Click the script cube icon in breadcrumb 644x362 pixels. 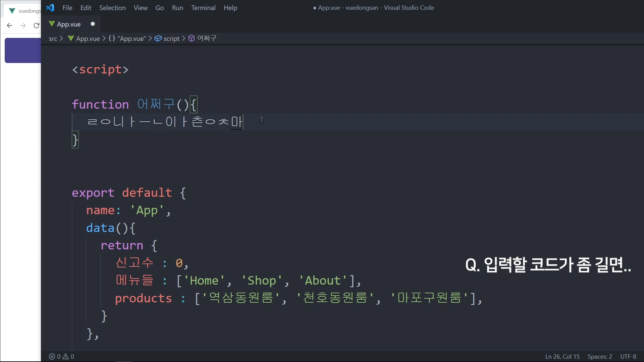(x=158, y=39)
